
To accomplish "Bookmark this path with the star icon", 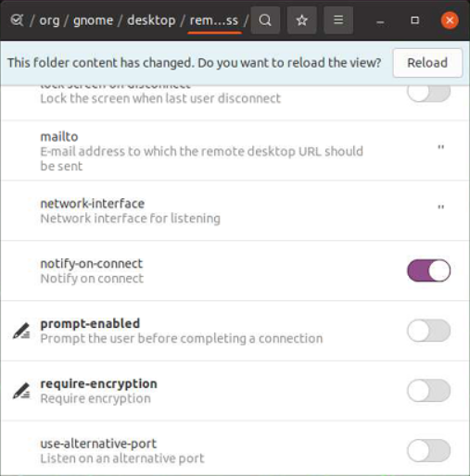I will click(302, 20).
